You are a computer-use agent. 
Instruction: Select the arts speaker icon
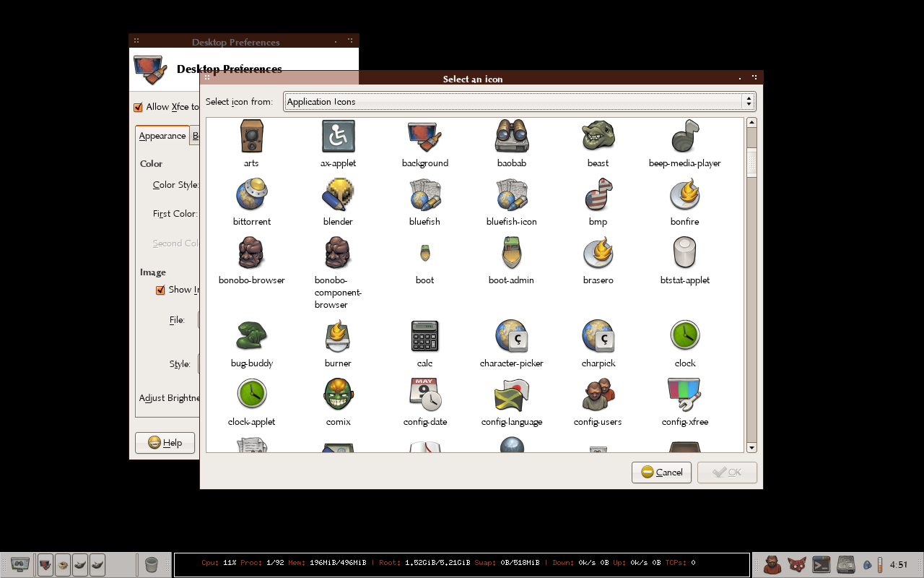pos(251,136)
